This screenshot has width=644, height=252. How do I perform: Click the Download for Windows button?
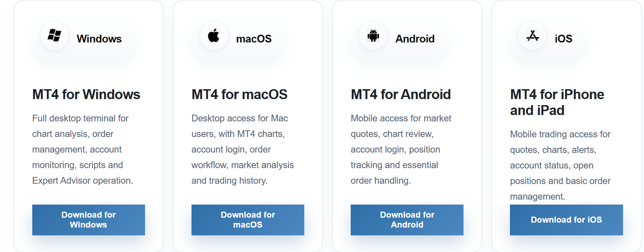(89, 220)
